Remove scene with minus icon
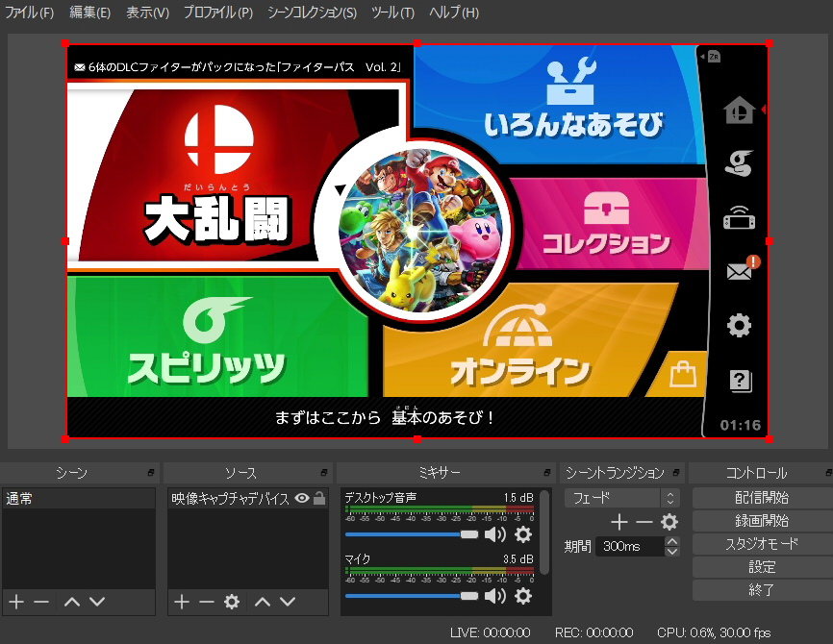 click(41, 602)
